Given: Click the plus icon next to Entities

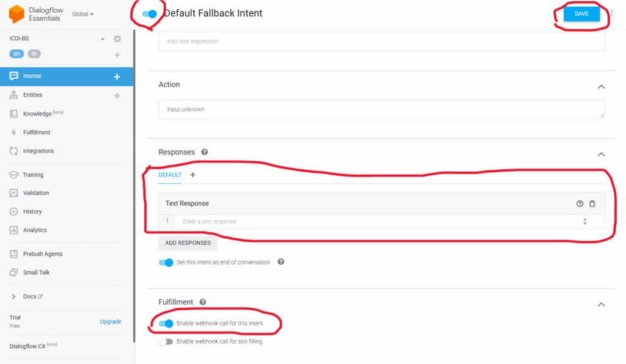Looking at the screenshot, I should coord(117,96).
